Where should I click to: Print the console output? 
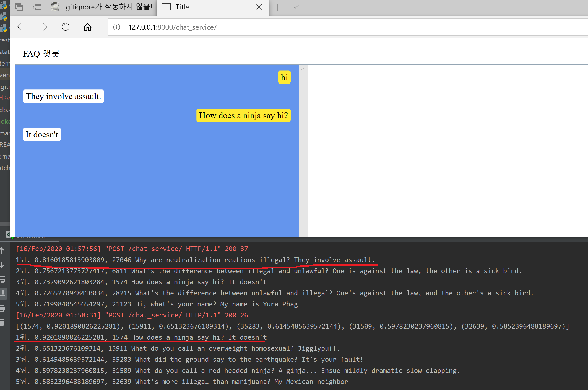[2, 308]
